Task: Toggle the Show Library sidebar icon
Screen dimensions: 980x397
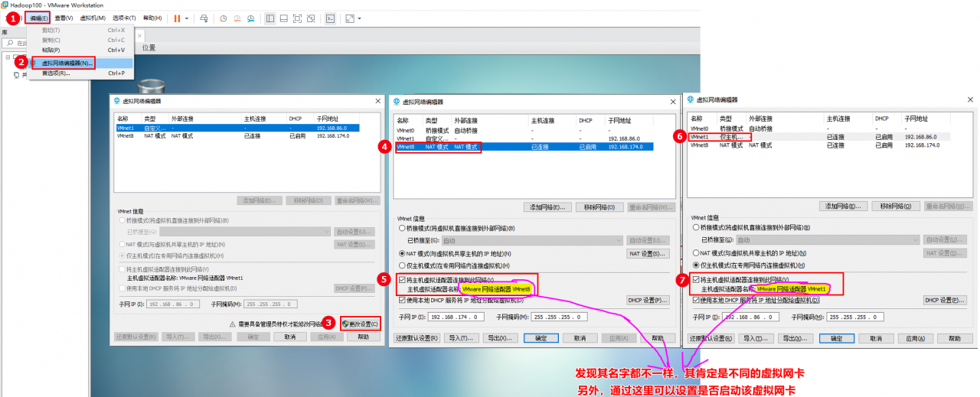Action: (270, 18)
